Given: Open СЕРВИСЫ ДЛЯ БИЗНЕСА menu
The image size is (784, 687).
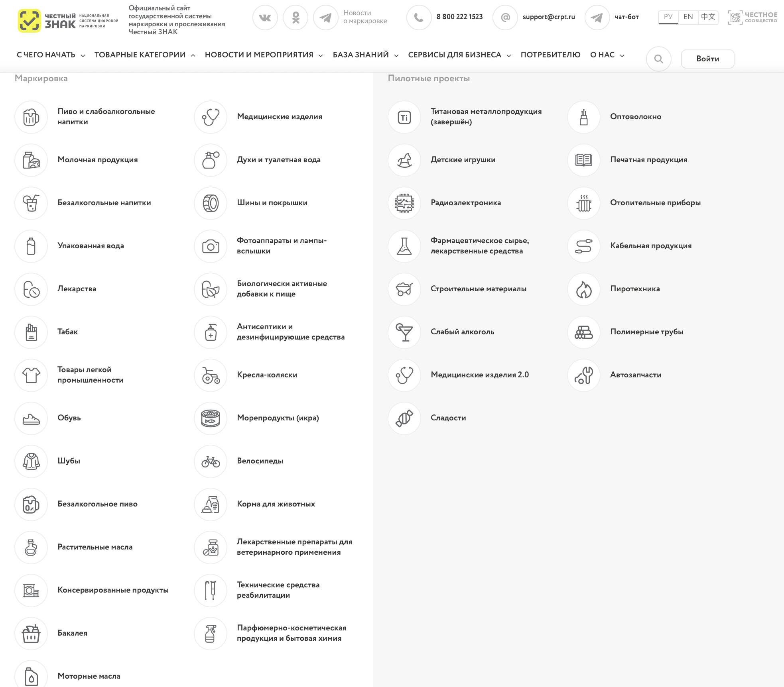Looking at the screenshot, I should pos(459,55).
